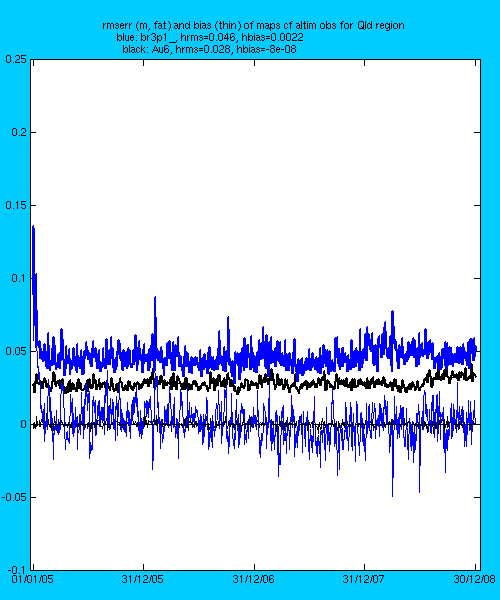
Task: Click the y-axis label -0.1
Action: pos(17,570)
